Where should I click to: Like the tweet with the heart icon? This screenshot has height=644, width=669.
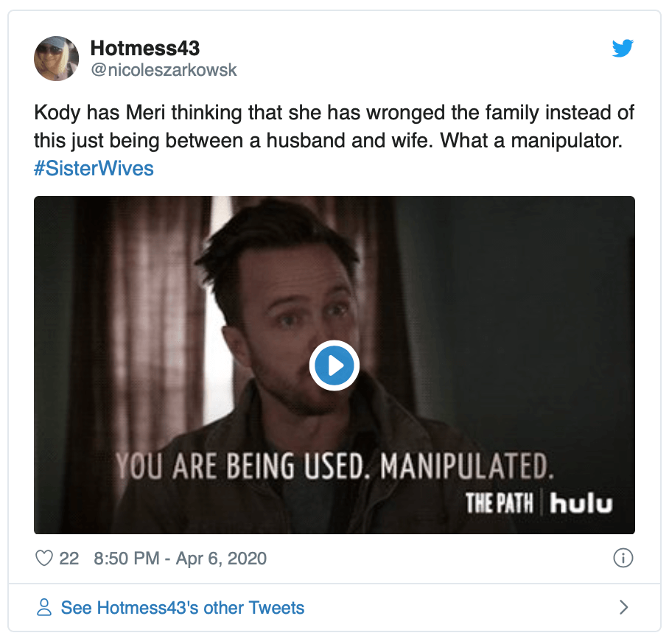(46, 559)
